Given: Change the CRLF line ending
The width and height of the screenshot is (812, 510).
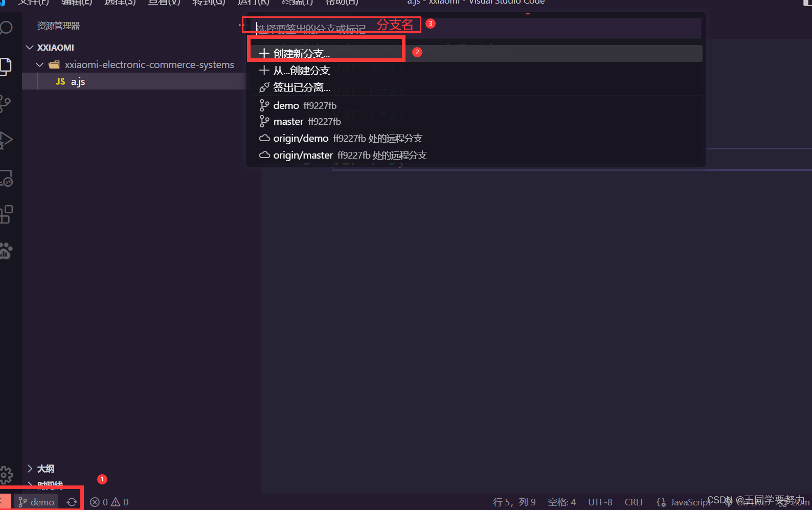Looking at the screenshot, I should [x=635, y=502].
